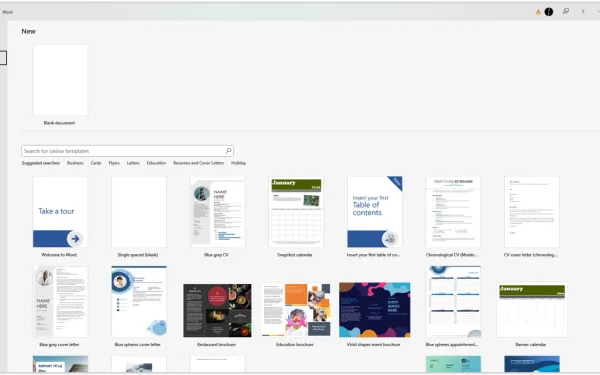Open the Welcome to Word template

pos(60,212)
